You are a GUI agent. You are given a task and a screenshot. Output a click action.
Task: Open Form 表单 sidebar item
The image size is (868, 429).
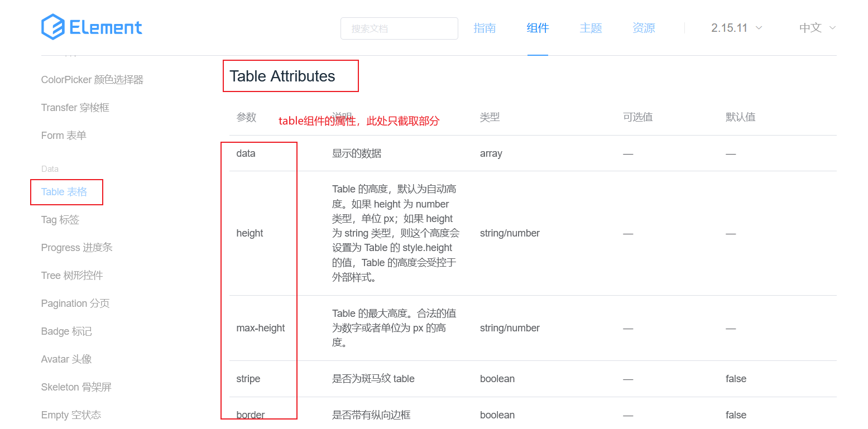tap(64, 136)
